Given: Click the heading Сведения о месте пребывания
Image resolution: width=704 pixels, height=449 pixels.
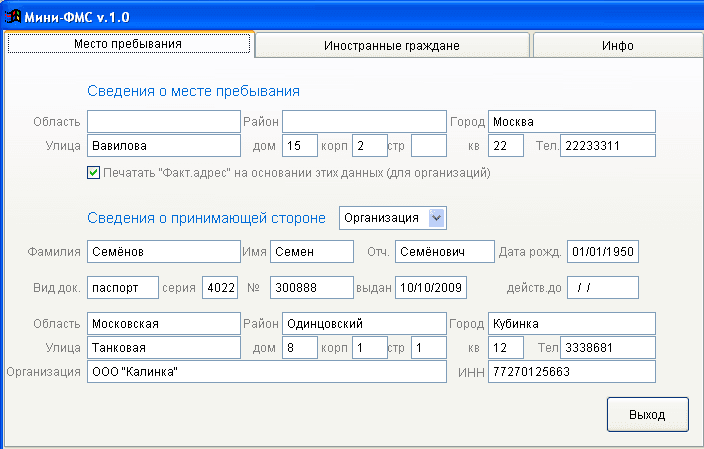Looking at the screenshot, I should 194,91.
